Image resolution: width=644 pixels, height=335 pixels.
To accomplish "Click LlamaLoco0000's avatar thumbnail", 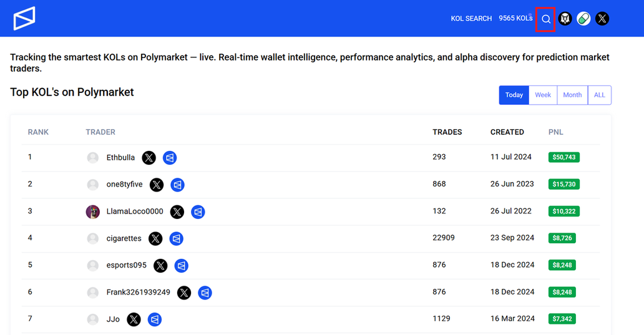I will coord(93,211).
